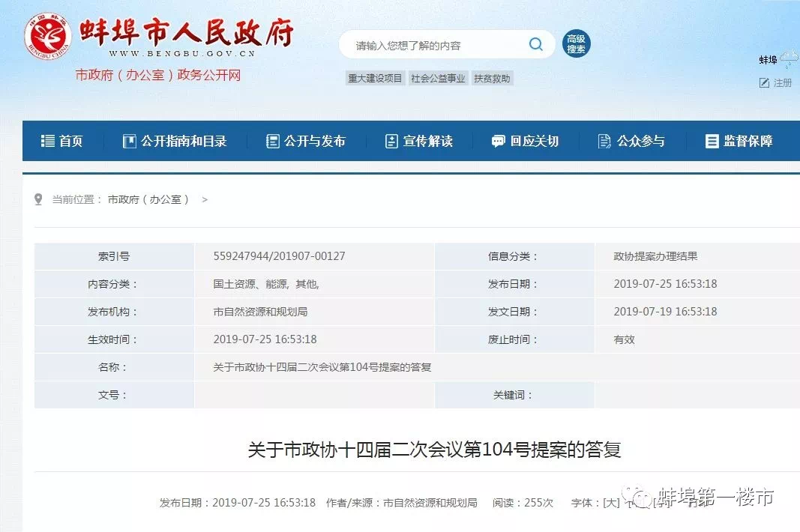Image resolution: width=800 pixels, height=532 pixels.
Task: Click the 重大建设项目 tag
Action: [x=375, y=78]
